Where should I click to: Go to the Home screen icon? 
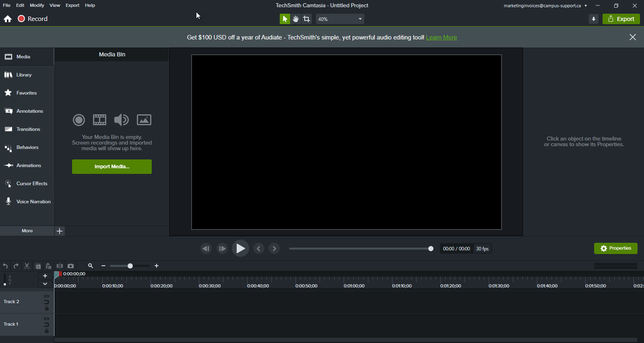coord(8,19)
